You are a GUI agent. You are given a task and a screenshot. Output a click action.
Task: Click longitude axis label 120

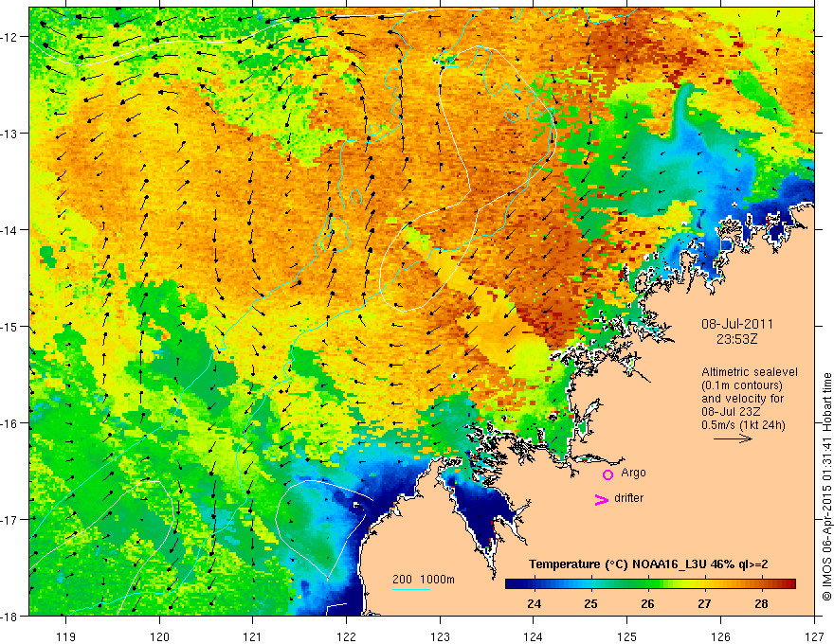159,636
